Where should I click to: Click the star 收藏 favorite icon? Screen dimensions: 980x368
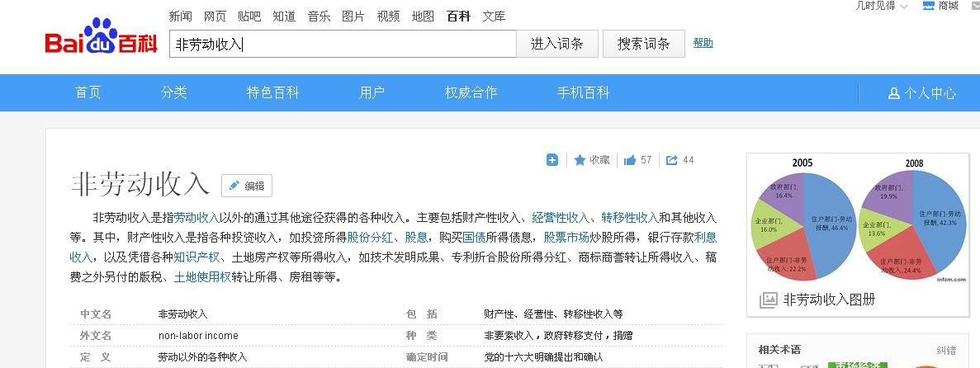[x=580, y=160]
